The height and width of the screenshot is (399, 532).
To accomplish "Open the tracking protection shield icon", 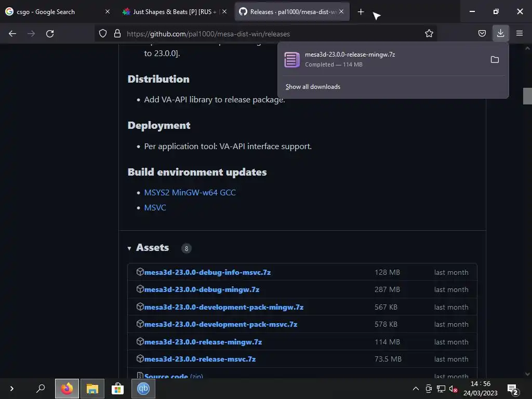I will (103, 34).
